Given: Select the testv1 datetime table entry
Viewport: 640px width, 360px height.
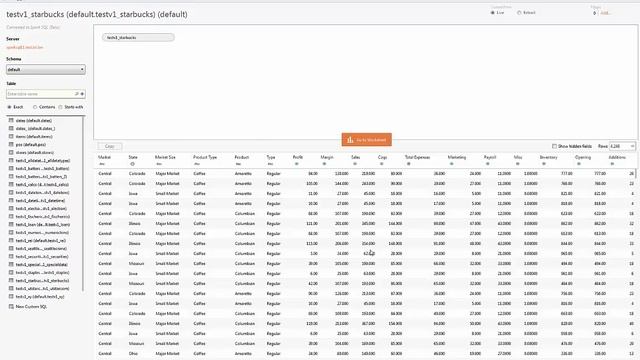Looking at the screenshot, I should [40, 200].
